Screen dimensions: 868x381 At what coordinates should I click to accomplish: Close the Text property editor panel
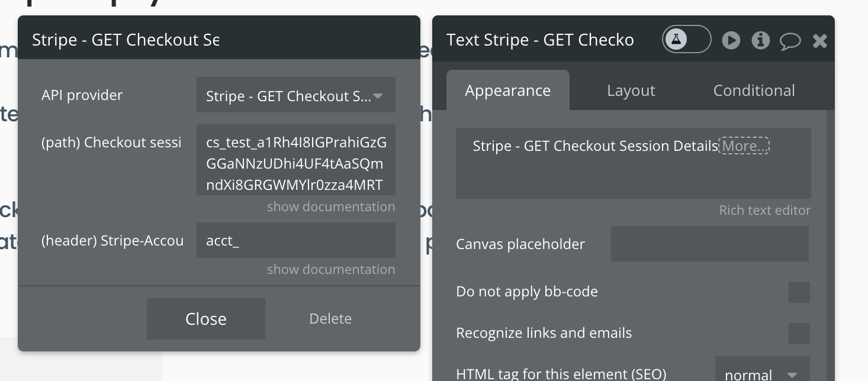tap(820, 40)
